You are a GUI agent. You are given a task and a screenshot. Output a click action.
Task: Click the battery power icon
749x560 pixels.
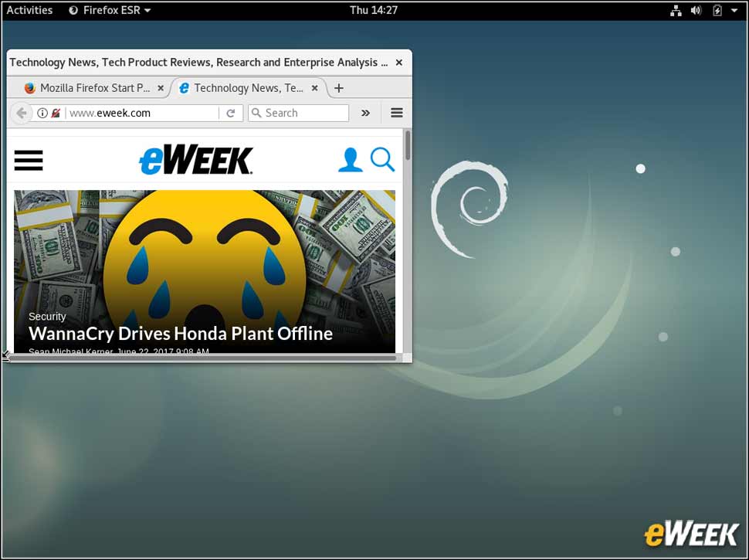coord(717,11)
